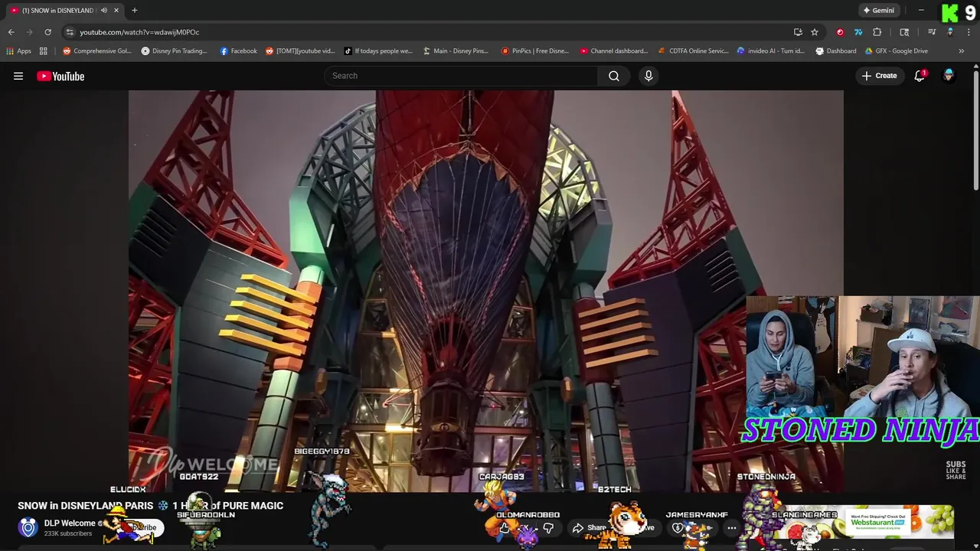Viewport: 980px width, 551px height.
Task: Go forward with browser forward arrow
Action: tap(29, 32)
